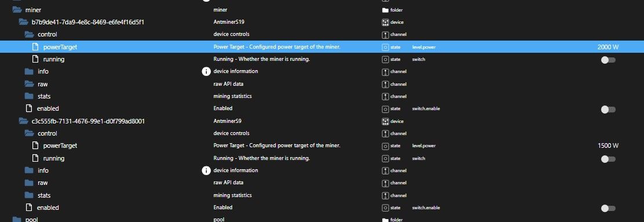
Task: Click device type icon in AntminerS9 row
Action: click(385, 121)
